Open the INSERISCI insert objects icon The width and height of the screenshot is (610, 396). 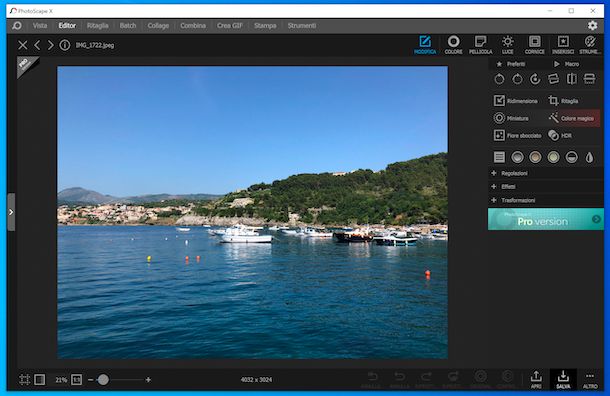click(x=563, y=44)
